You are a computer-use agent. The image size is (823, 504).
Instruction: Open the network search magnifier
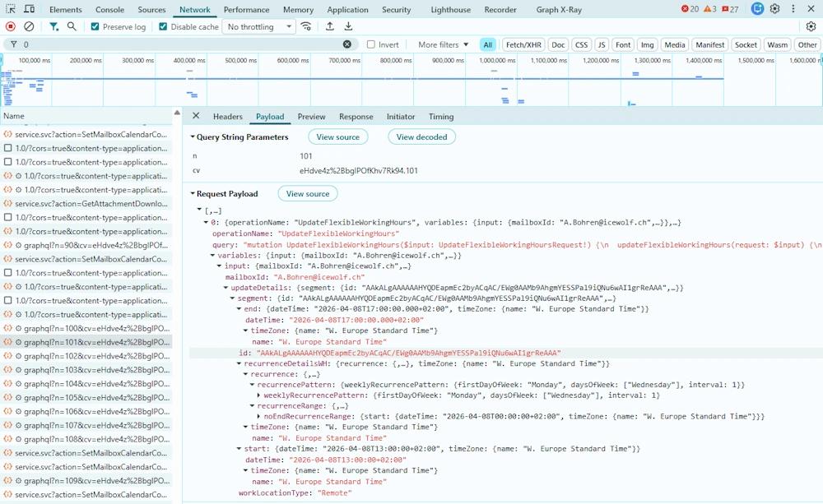[72, 26]
